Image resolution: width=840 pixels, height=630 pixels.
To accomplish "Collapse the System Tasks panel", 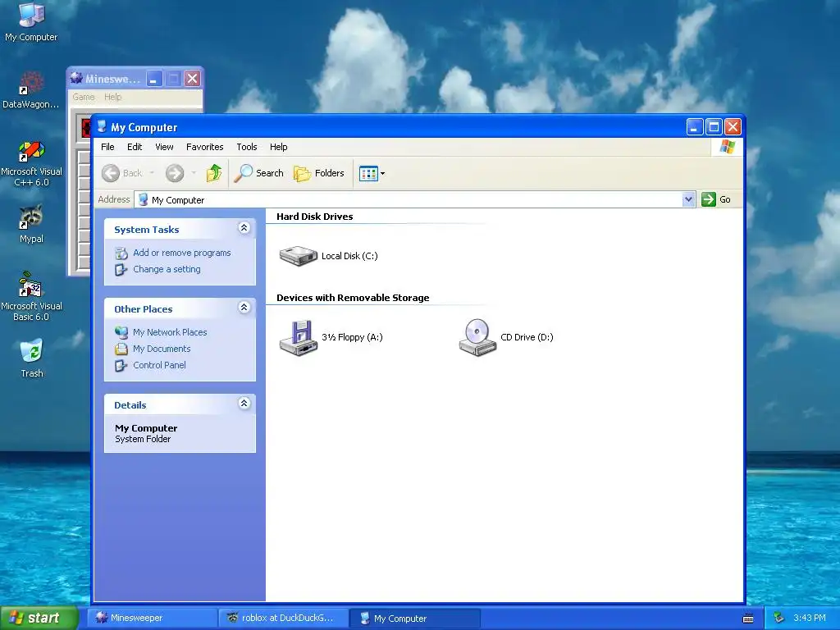I will tap(244, 228).
